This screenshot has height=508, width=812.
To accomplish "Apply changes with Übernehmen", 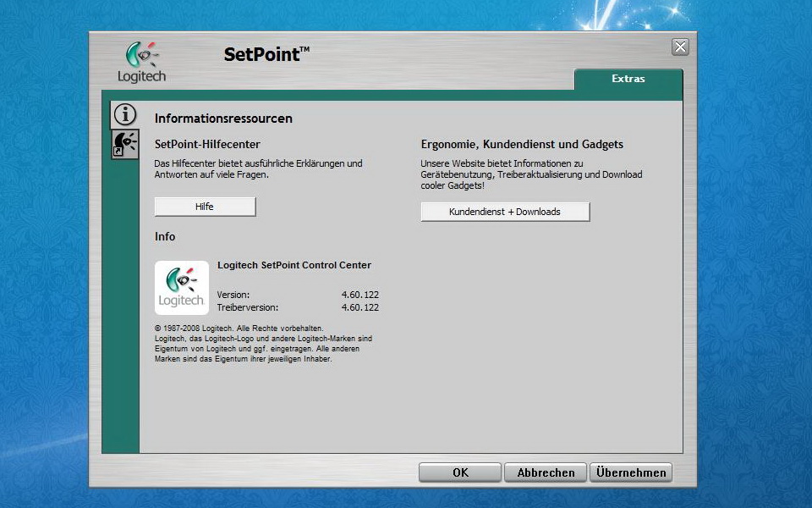I will pos(631,472).
